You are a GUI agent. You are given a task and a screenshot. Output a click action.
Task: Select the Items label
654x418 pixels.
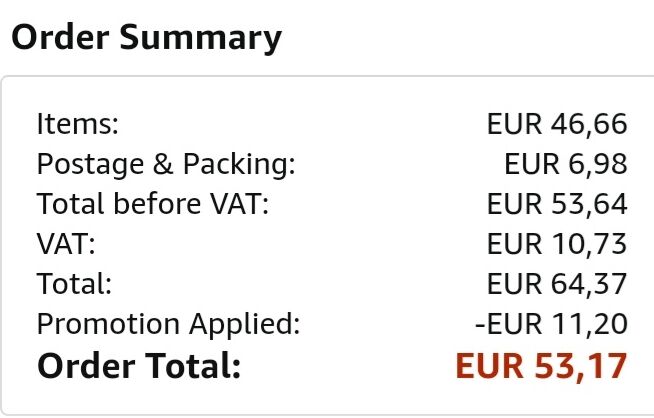(78, 124)
